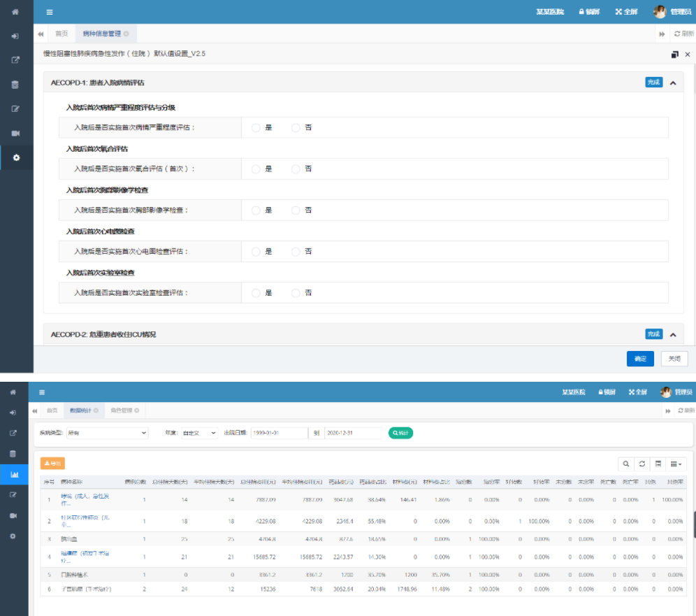Toggle hamburger menu in top window header
696x616 pixels.
(x=50, y=12)
